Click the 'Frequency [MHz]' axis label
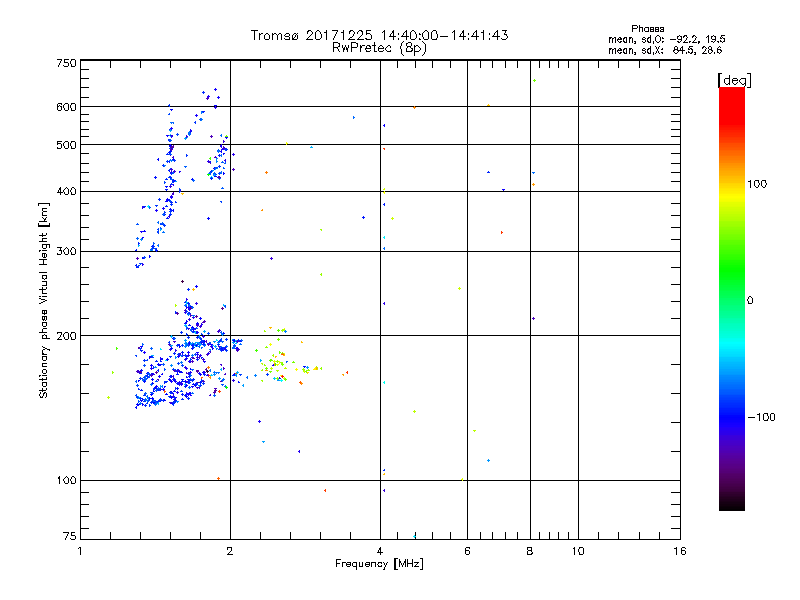The width and height of the screenshot is (800, 600). (379, 564)
